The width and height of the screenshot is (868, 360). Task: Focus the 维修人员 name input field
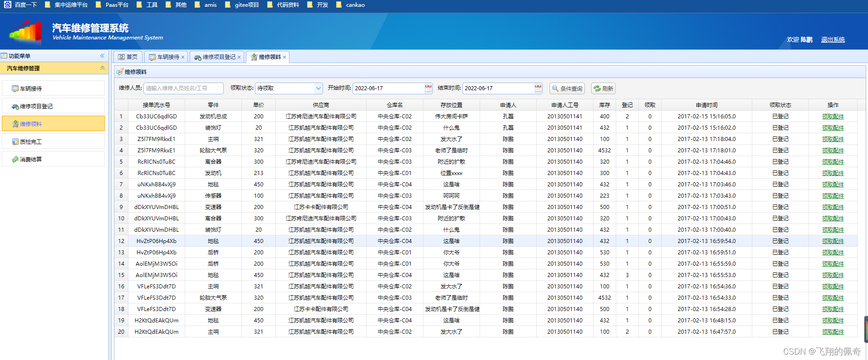click(183, 88)
